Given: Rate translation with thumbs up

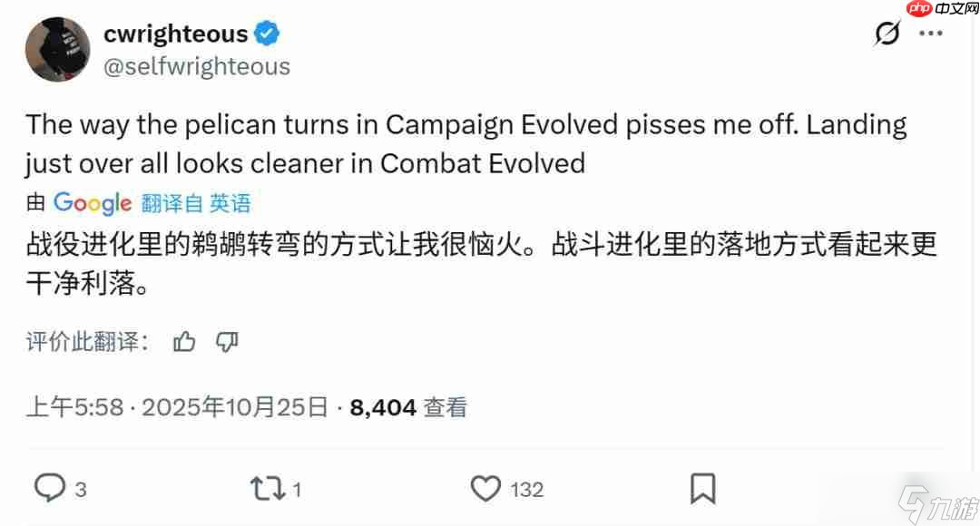Looking at the screenshot, I should (x=184, y=342).
